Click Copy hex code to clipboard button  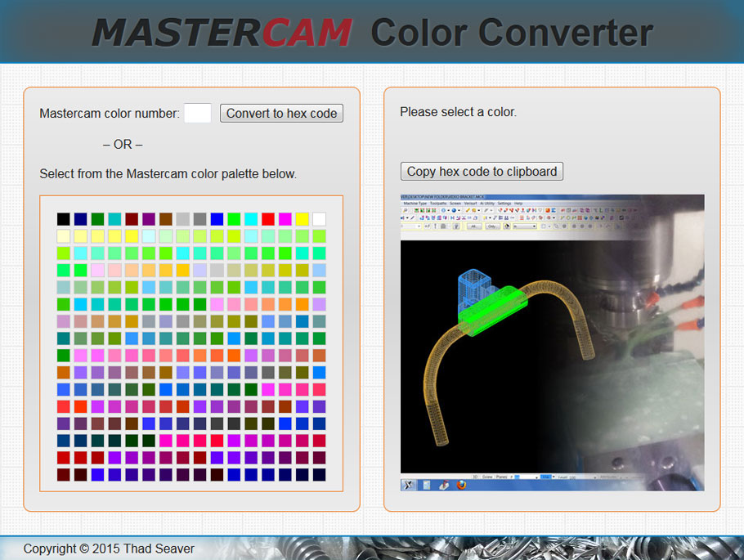tap(482, 172)
